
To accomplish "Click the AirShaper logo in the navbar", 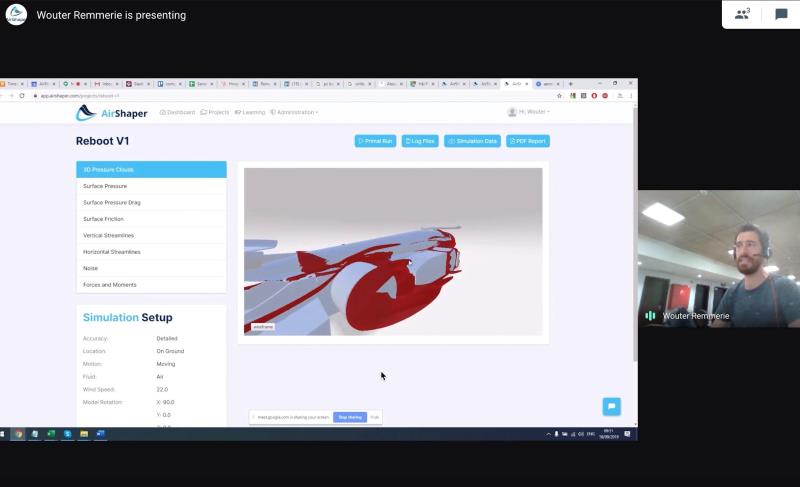I will click(x=112, y=113).
